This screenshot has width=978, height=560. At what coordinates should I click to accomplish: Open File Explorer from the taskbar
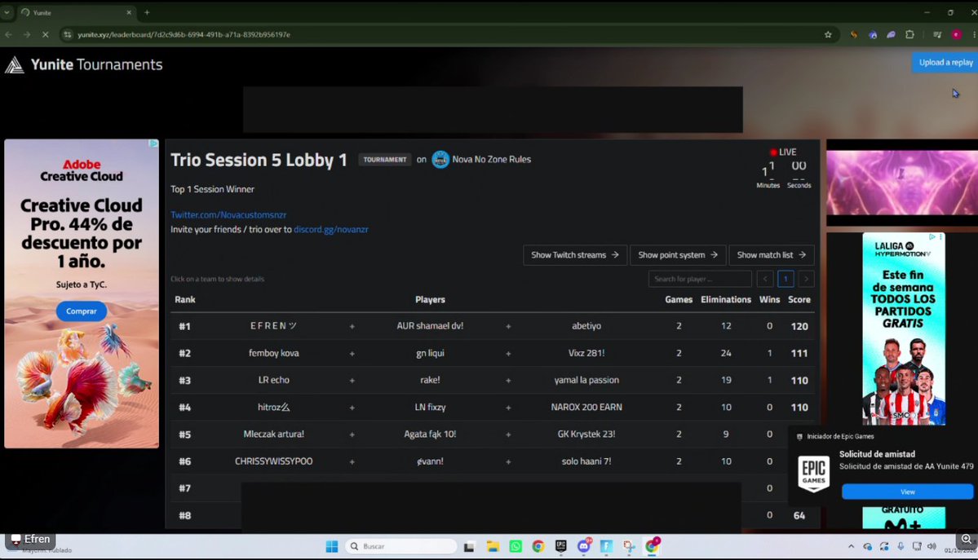pyautogui.click(x=493, y=546)
